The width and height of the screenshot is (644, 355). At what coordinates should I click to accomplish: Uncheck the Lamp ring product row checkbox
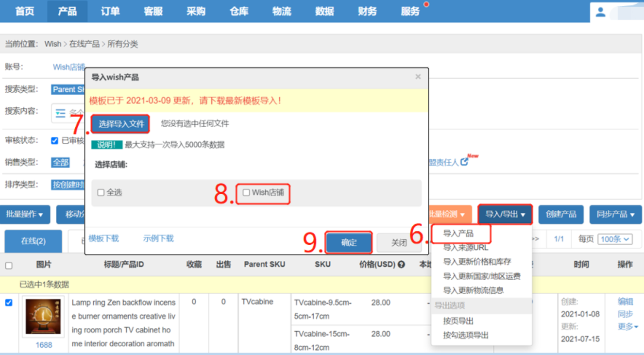click(9, 303)
